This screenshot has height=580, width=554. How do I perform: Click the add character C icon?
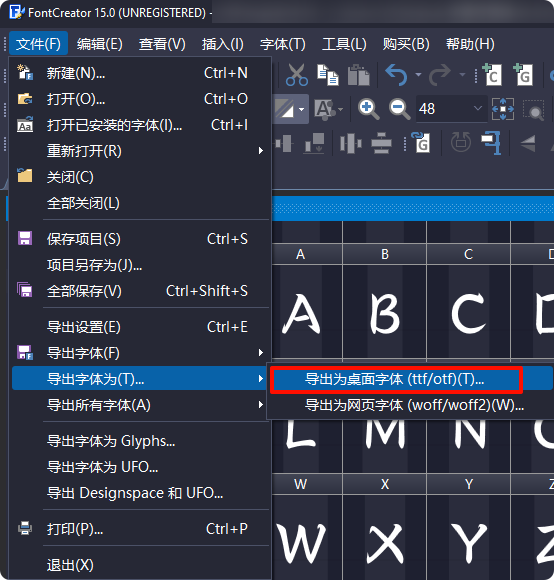[x=493, y=75]
